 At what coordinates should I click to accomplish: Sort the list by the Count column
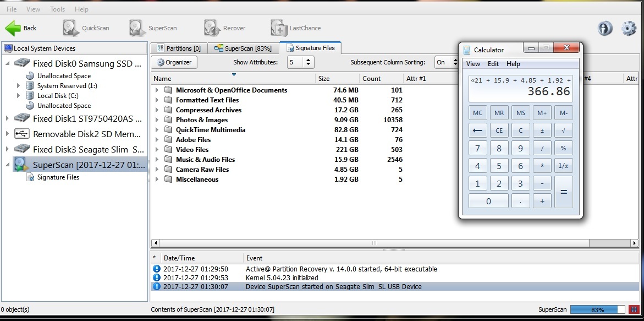coord(382,79)
